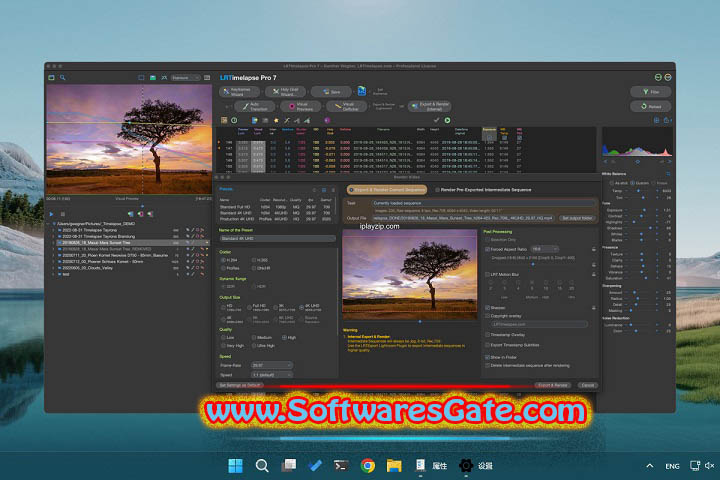Click Export & Render dialog button
Image resolution: width=720 pixels, height=480 pixels.
click(553, 385)
